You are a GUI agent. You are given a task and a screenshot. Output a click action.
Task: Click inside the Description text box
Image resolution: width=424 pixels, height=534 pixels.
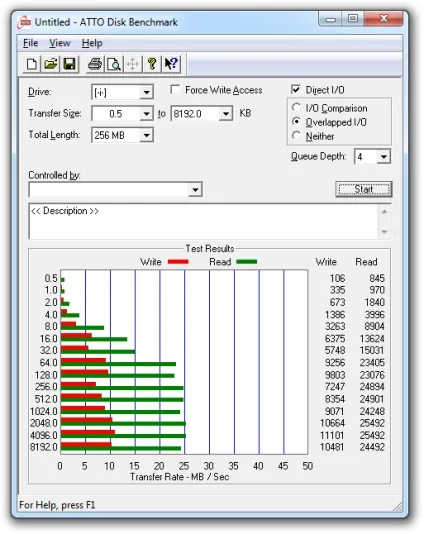tap(204, 221)
